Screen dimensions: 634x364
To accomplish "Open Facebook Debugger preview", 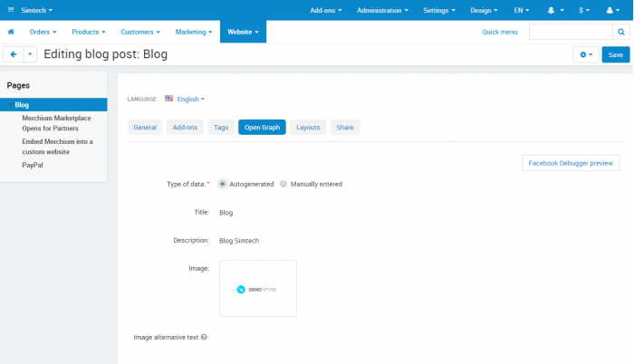I will tap(571, 163).
